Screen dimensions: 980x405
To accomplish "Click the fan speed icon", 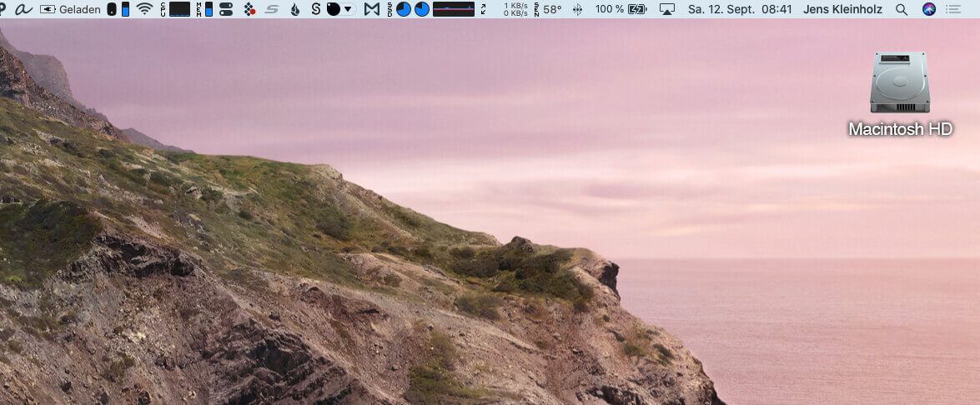I will coord(577,9).
